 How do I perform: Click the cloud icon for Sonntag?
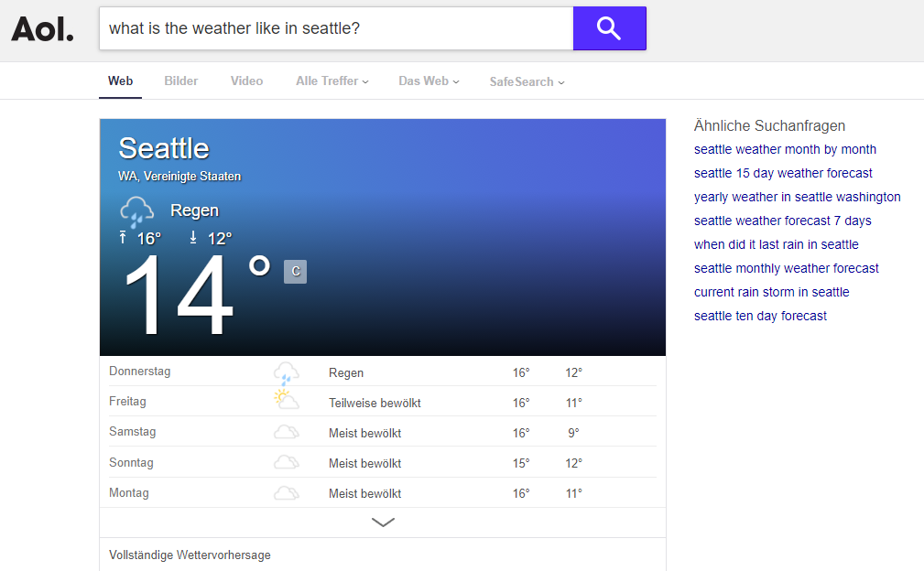287,461
